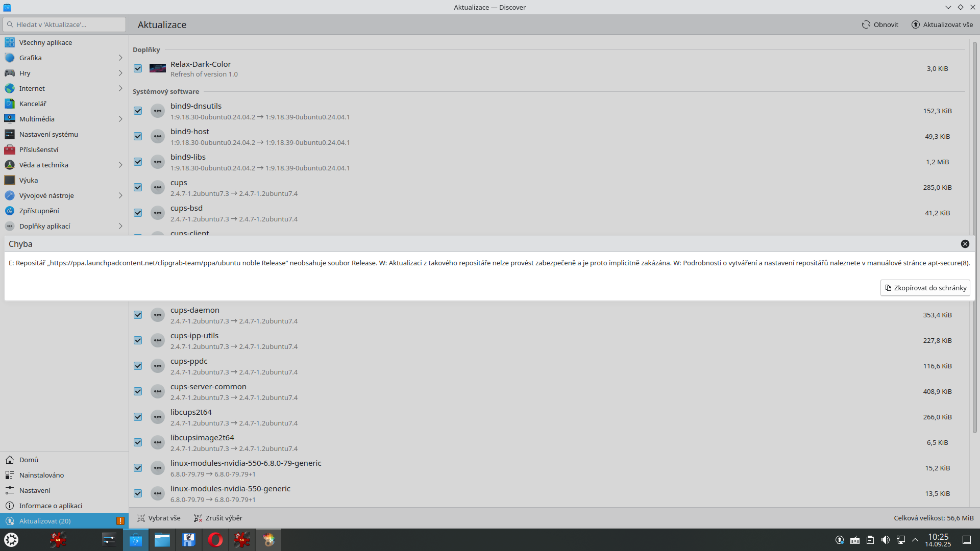Image resolution: width=980 pixels, height=551 pixels.
Task: Click the bind9-dnsutils package icon
Action: pyautogui.click(x=158, y=111)
